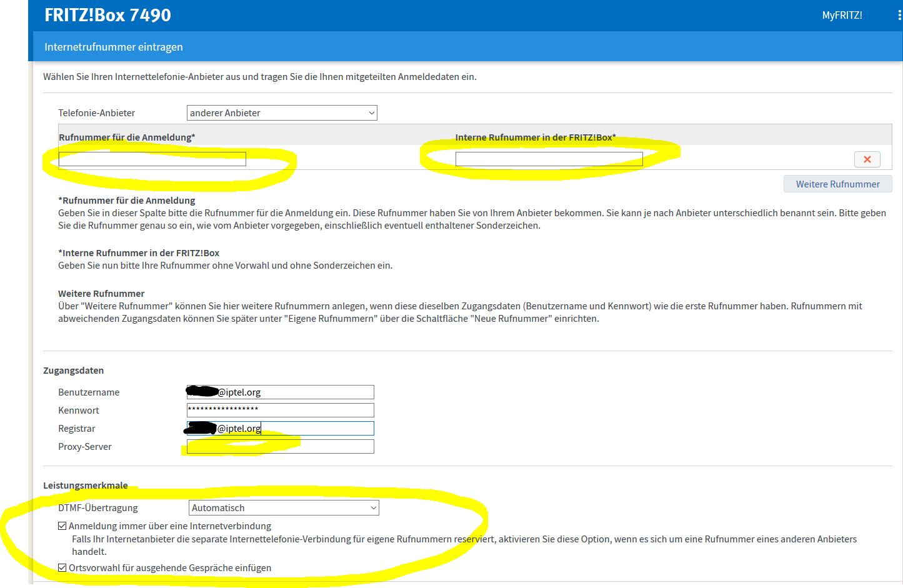Open the DTMF-Übertragung dropdown
Screen dimensions: 903x588
point(284,508)
